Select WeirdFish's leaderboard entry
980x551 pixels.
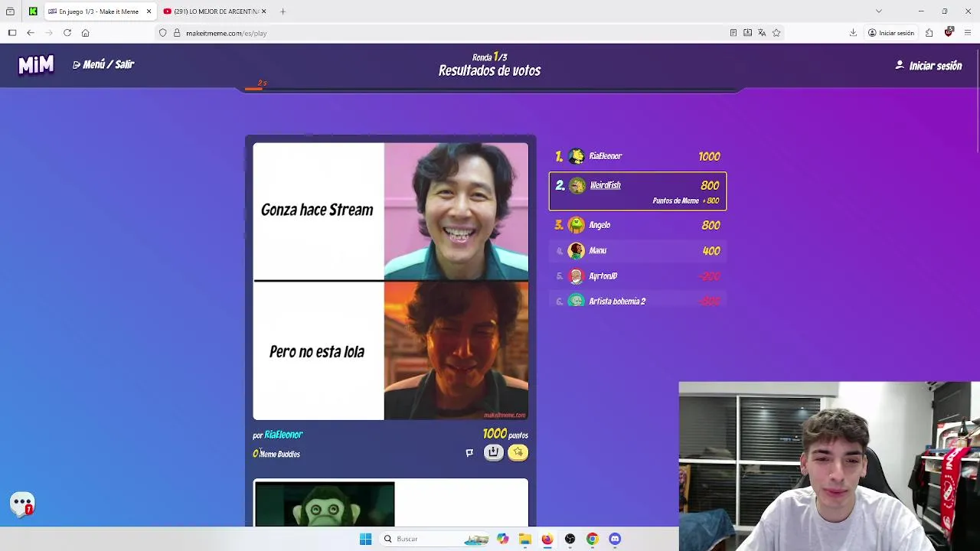point(638,191)
